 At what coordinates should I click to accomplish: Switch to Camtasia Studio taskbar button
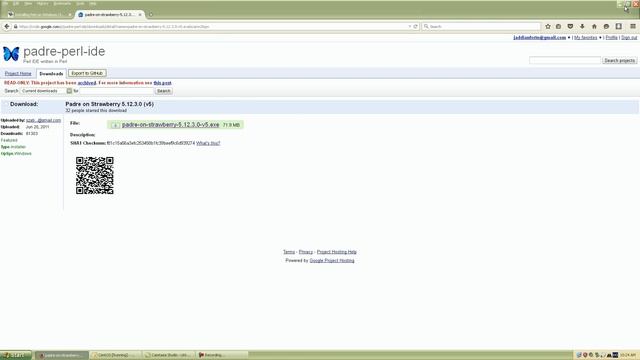tap(169, 355)
